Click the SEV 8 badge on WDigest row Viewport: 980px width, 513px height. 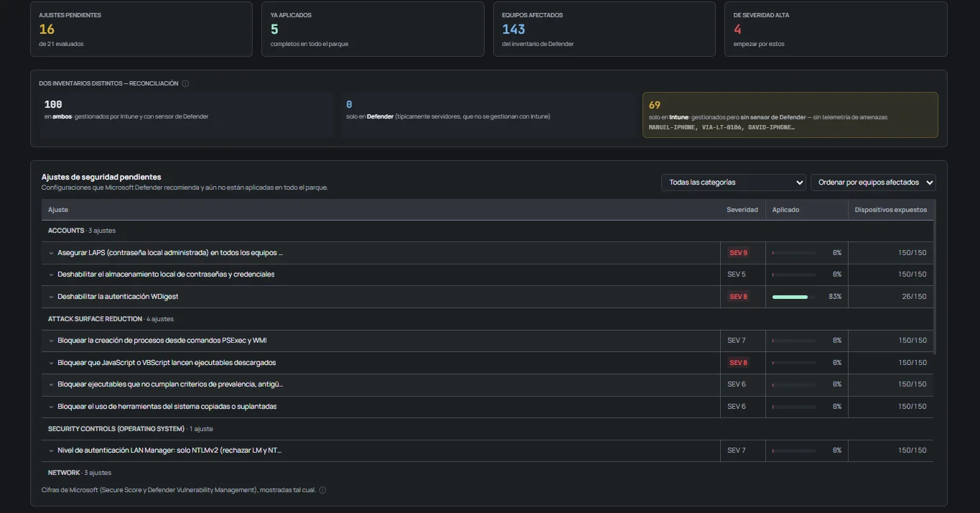point(738,297)
